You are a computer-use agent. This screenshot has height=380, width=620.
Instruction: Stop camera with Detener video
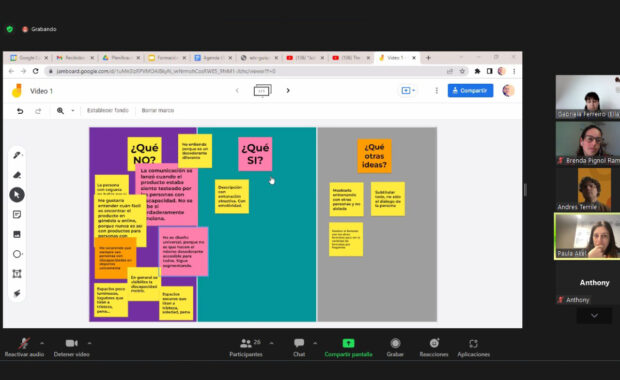[x=72, y=347]
